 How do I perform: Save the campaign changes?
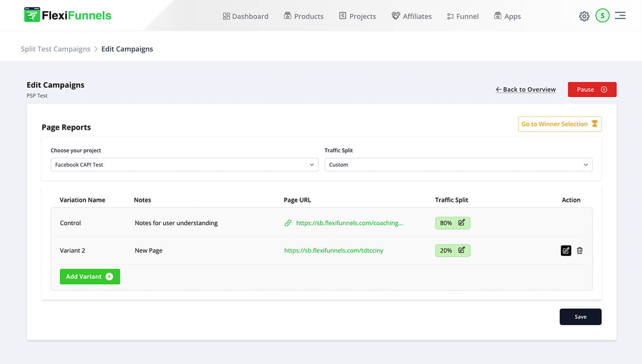point(580,316)
